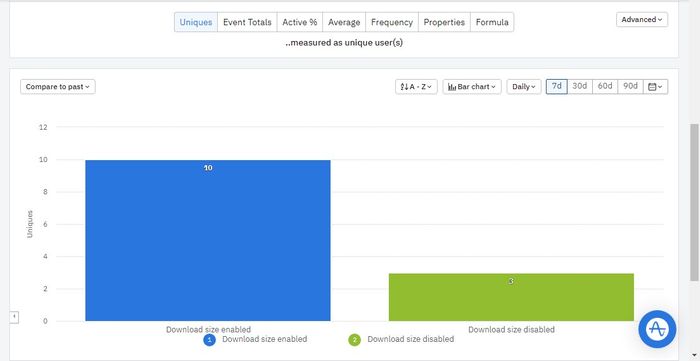Click the value label 10 on bar
Screen dimensions: 700x361
(x=208, y=168)
